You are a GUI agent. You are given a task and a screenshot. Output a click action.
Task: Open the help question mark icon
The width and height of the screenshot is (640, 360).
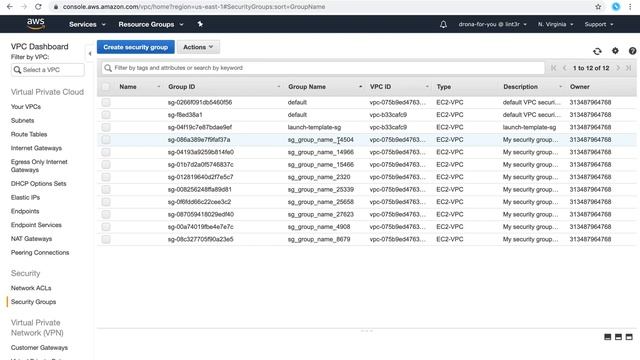[x=632, y=51]
